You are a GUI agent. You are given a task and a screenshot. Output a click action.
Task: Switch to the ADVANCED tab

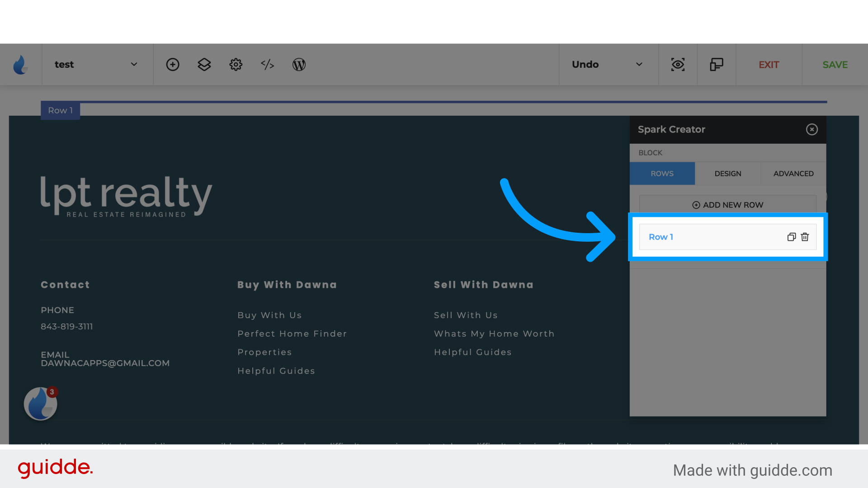click(x=793, y=174)
